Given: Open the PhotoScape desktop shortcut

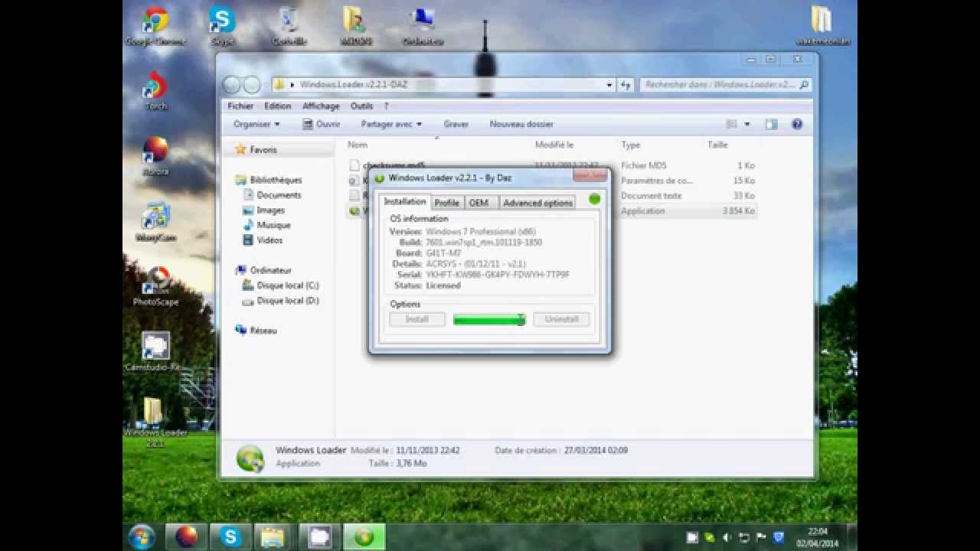Looking at the screenshot, I should (x=155, y=285).
